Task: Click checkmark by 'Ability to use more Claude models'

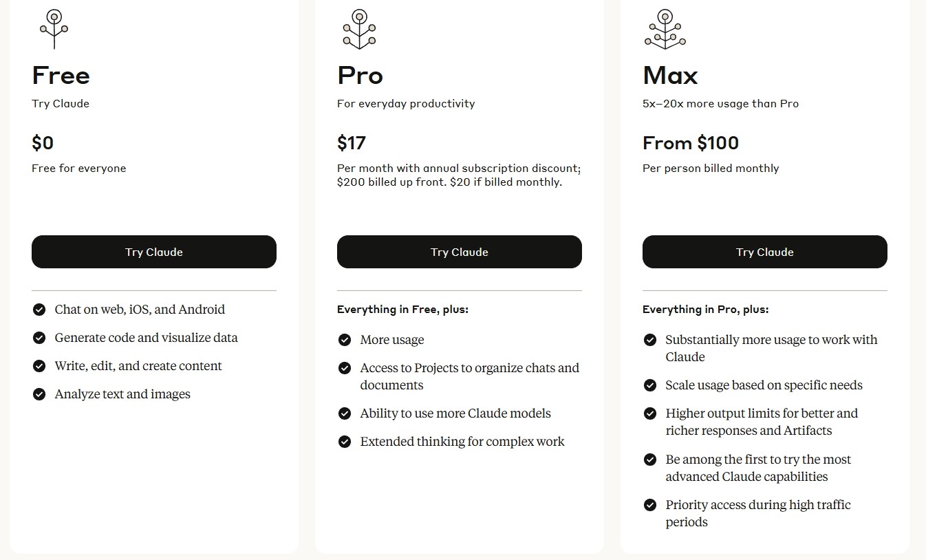Action: (345, 413)
